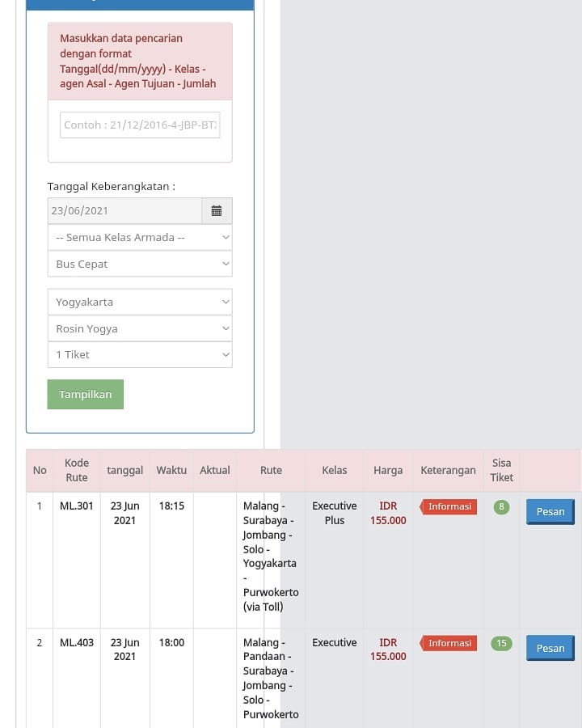Expand the Rosin Yogya agent dropdown
582x728 pixels.
140,329
